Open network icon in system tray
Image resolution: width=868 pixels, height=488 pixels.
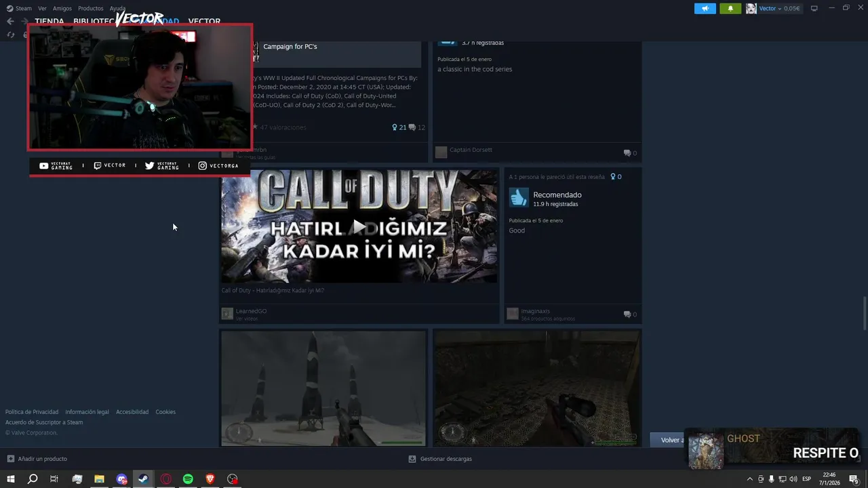pyautogui.click(x=782, y=479)
